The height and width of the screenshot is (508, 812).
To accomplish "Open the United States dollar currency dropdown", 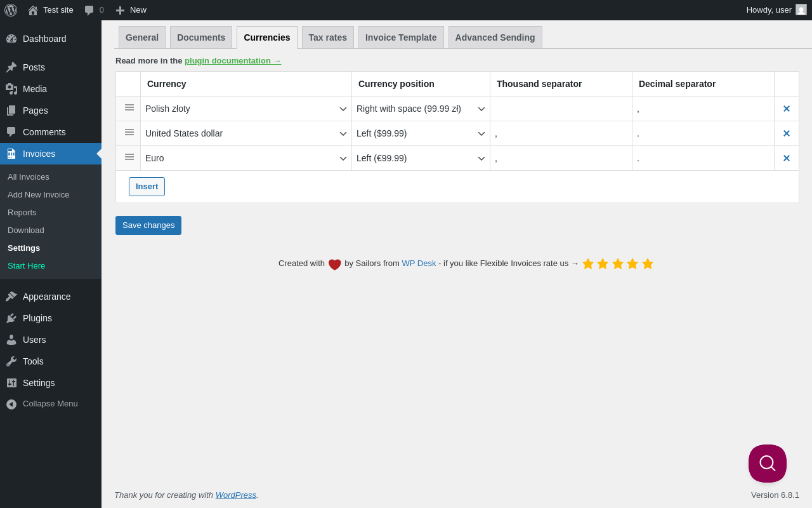I will [x=246, y=133].
